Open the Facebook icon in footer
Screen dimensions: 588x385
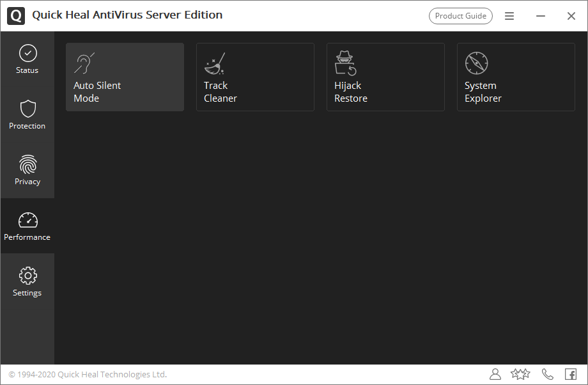point(571,374)
